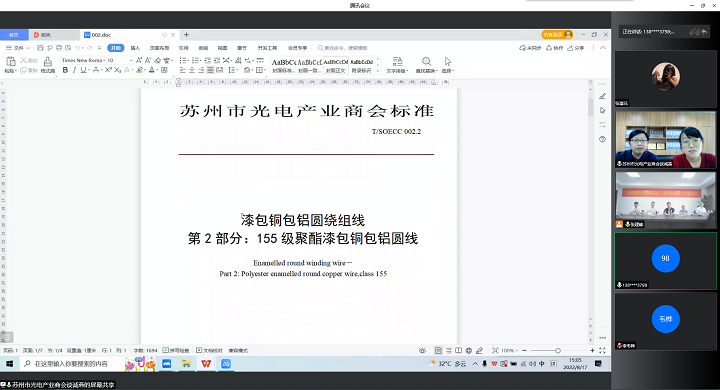Click the Select arrow tool in ribbon
This screenshot has height=390, width=720.
[448, 65]
